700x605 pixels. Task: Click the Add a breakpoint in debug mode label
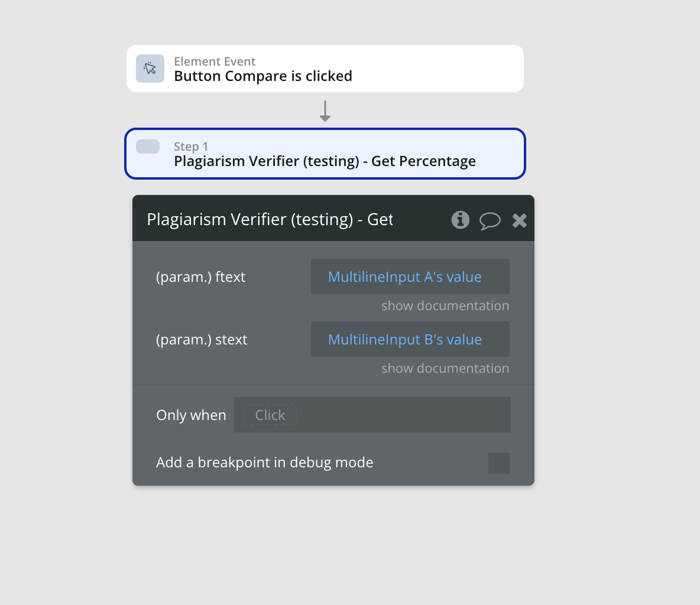tap(264, 463)
